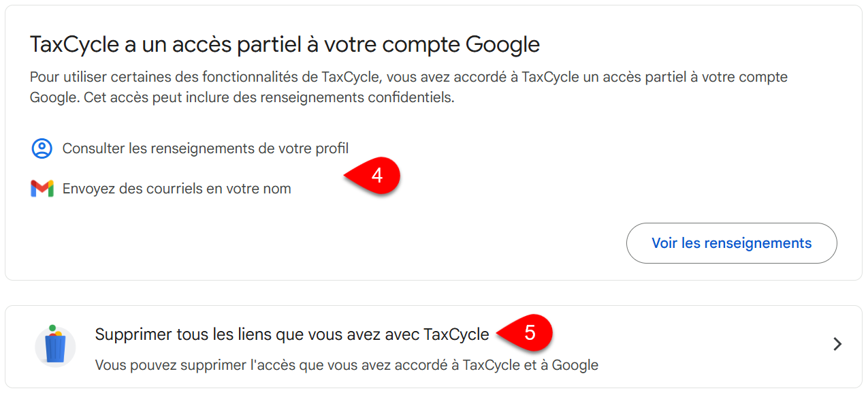Click the 'Voir les renseignements' button
868x393 pixels.
point(731,242)
